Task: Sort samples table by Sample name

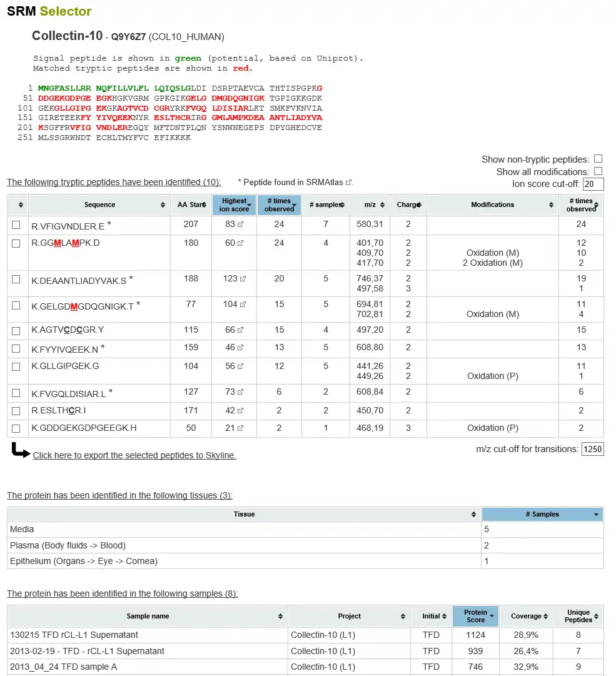Action: (148, 617)
